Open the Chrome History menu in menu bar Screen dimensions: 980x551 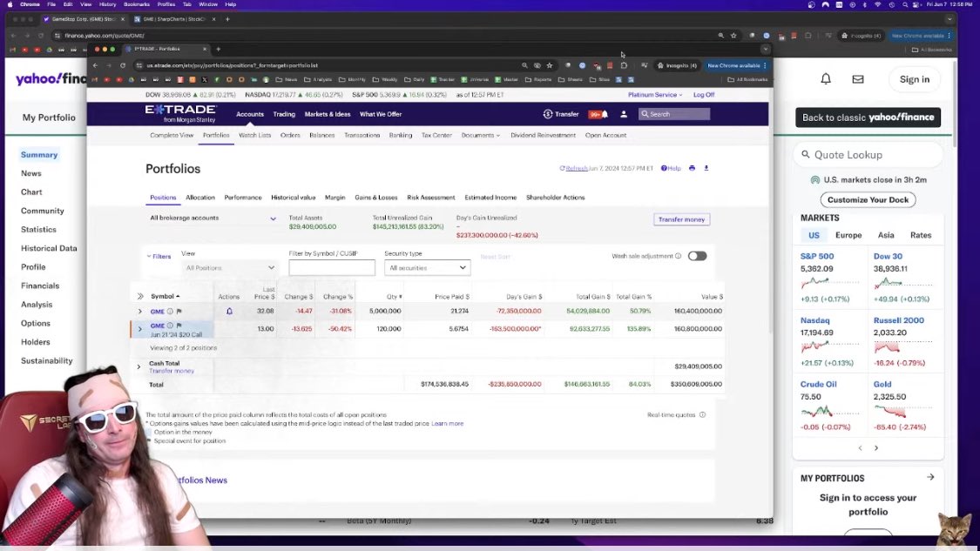click(x=107, y=4)
